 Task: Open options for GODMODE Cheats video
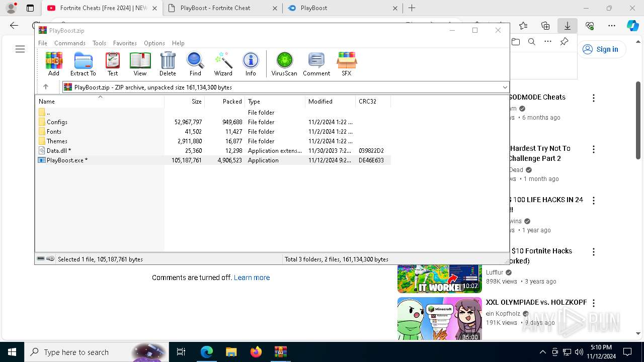594,98
